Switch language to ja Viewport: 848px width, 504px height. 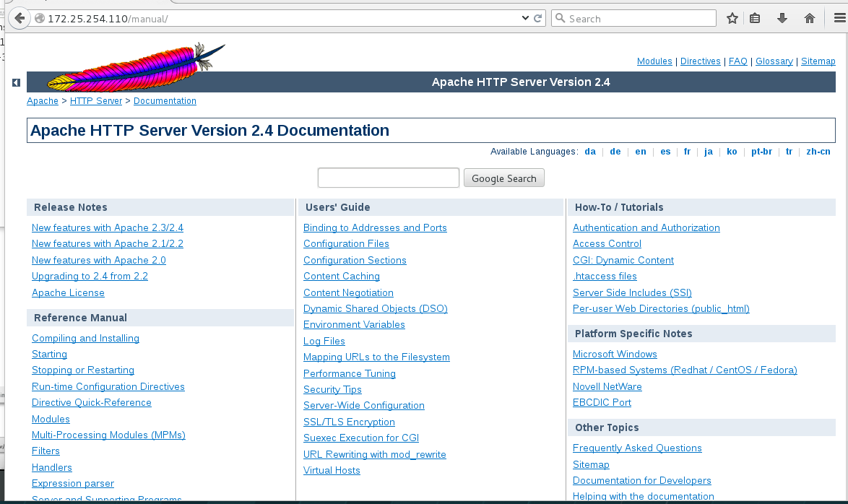[x=709, y=152]
